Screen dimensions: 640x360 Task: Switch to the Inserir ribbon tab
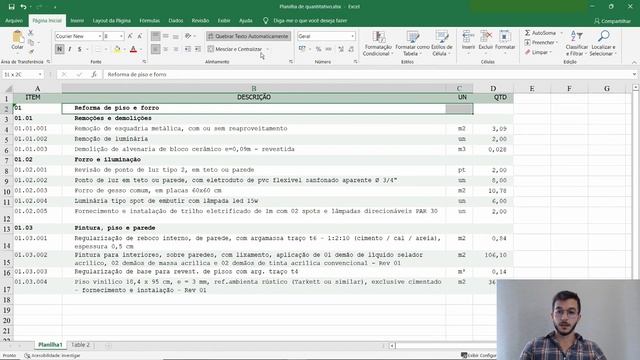(x=77, y=20)
